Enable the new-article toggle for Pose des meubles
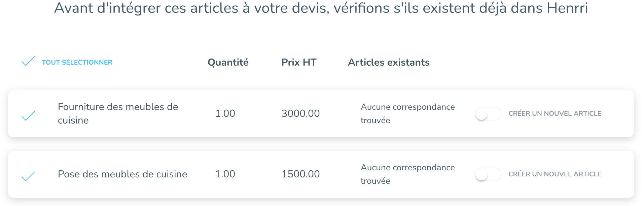The width and height of the screenshot is (644, 206). 488,175
